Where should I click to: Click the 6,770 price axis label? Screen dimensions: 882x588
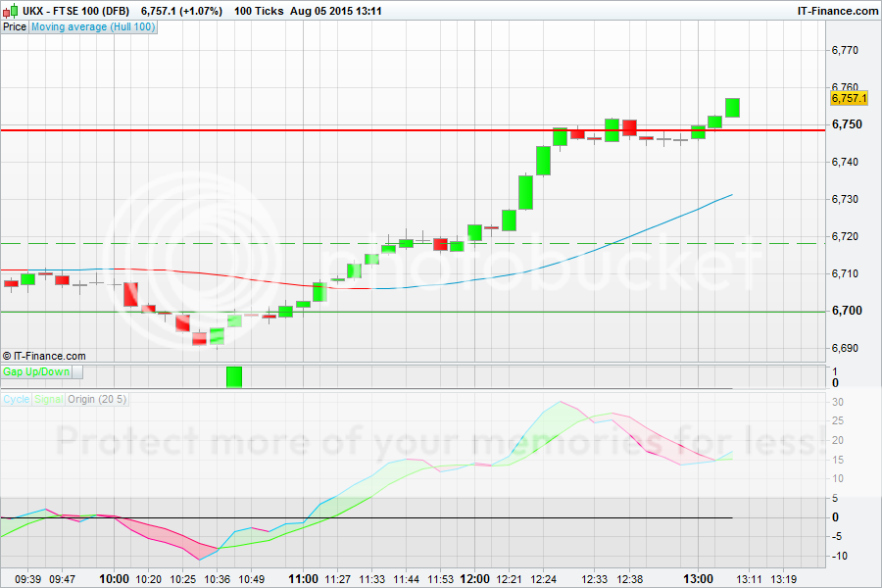click(845, 50)
